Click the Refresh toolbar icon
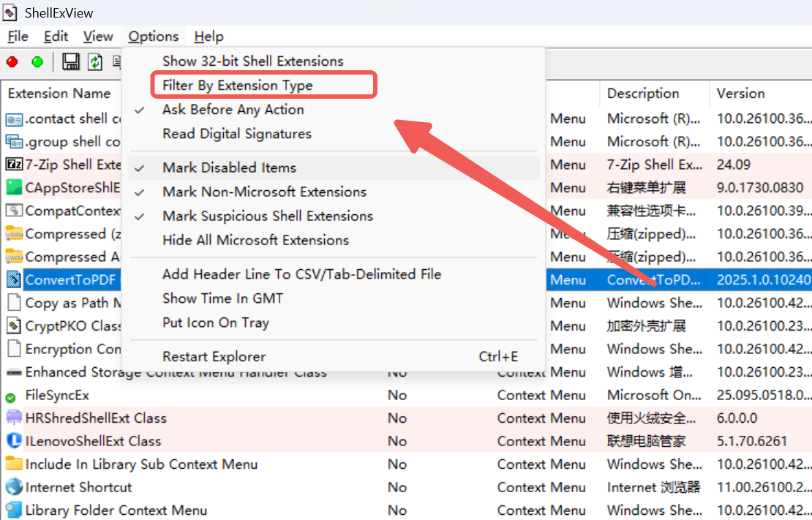812x520 pixels. [95, 61]
